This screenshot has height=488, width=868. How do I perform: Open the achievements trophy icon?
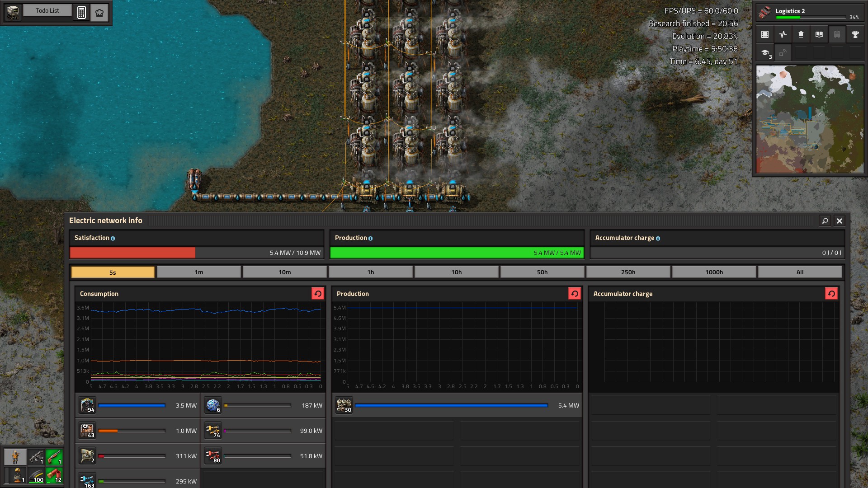click(855, 34)
